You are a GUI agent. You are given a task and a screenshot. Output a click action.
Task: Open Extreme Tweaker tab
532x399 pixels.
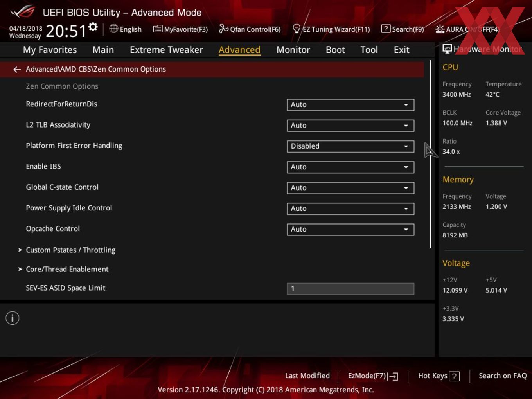[166, 50]
